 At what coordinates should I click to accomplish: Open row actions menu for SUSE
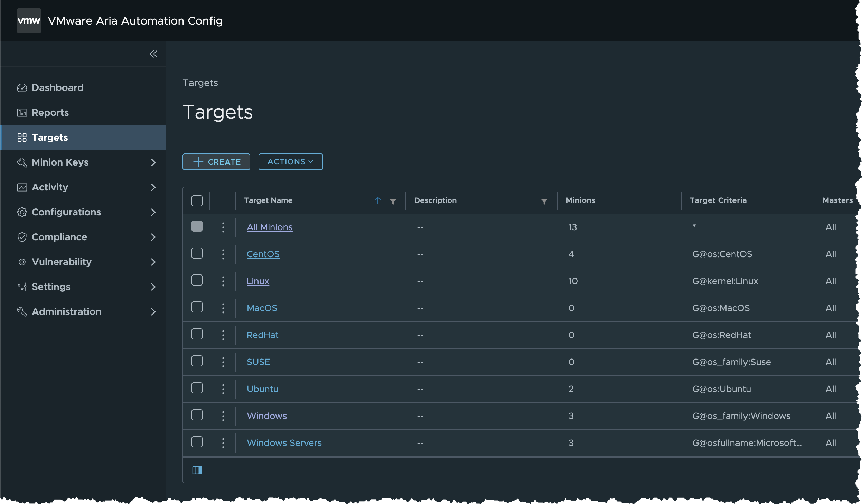click(x=223, y=362)
